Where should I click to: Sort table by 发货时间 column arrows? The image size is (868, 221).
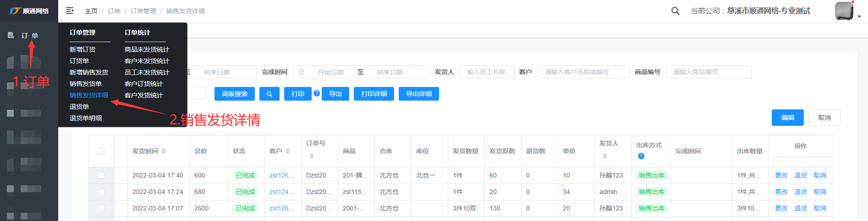[164, 151]
